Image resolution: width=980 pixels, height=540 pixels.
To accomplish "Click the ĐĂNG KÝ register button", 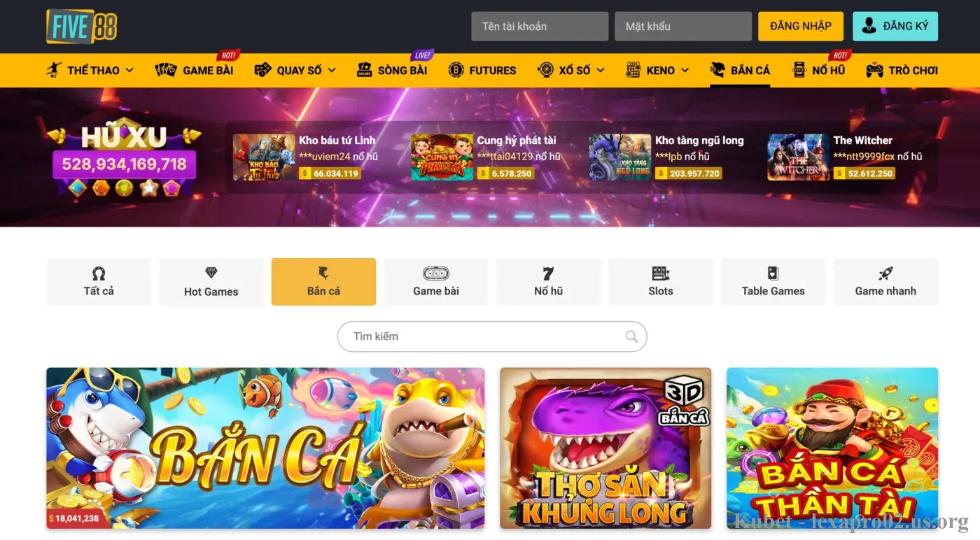I will [x=895, y=27].
